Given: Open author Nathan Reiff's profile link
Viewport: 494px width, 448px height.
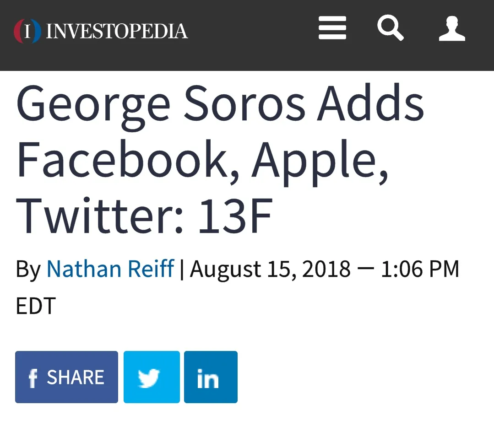Looking at the screenshot, I should [110, 269].
